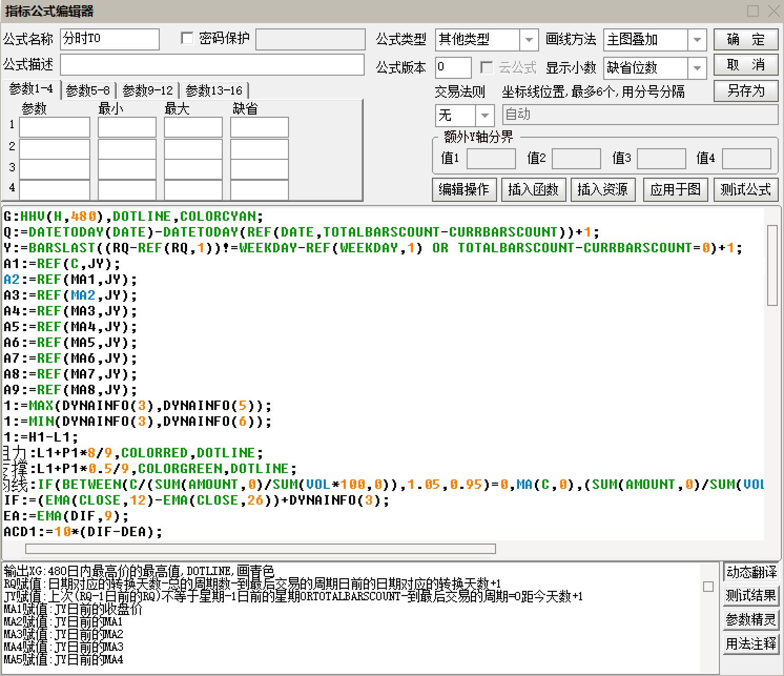Select 动态翻译 tab button
Image resolution: width=784 pixels, height=676 pixels.
[751, 572]
